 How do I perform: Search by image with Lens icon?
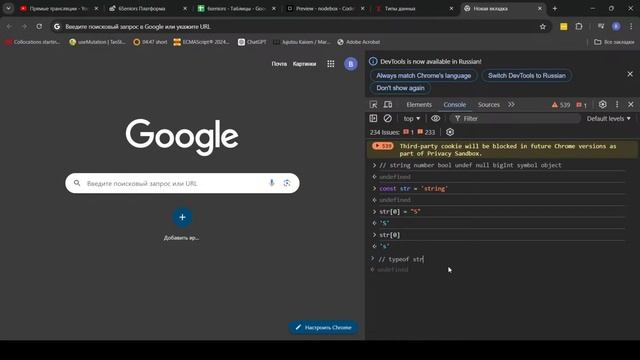(x=287, y=183)
